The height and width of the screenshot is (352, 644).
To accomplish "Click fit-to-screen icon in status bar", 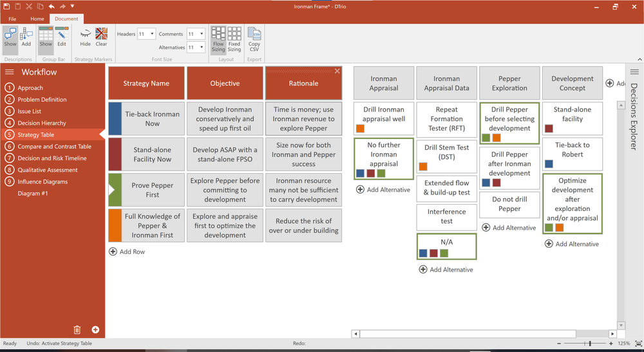I will [638, 344].
